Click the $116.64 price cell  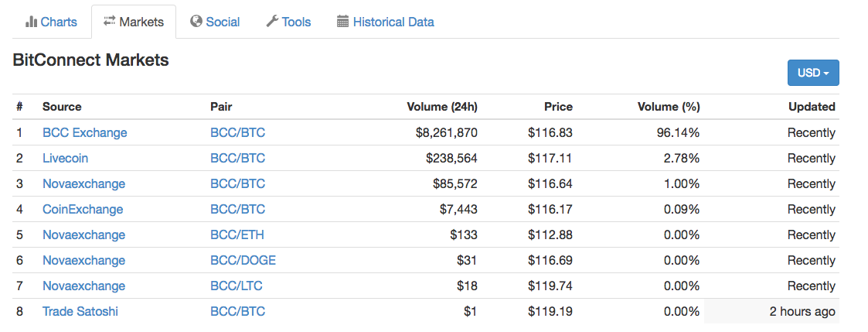(550, 184)
